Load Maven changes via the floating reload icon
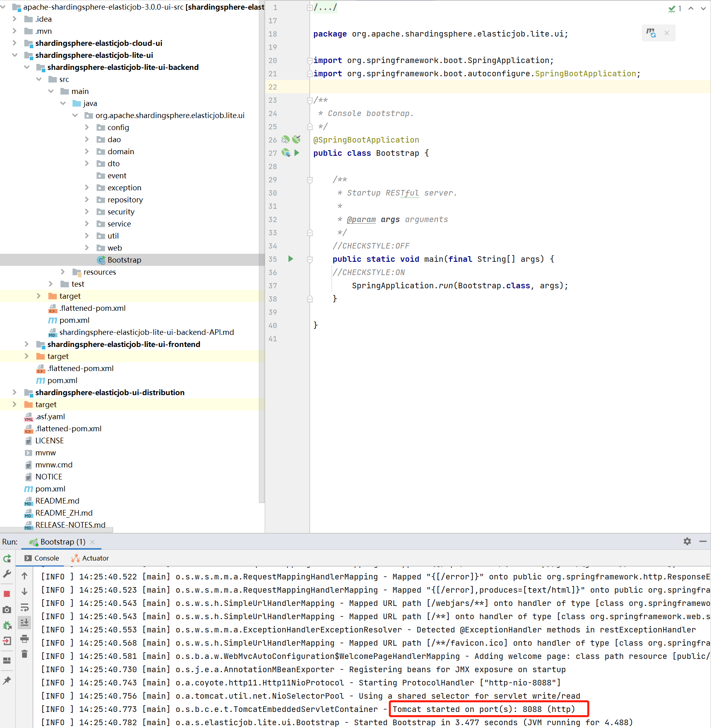711x728 pixels. tap(651, 33)
